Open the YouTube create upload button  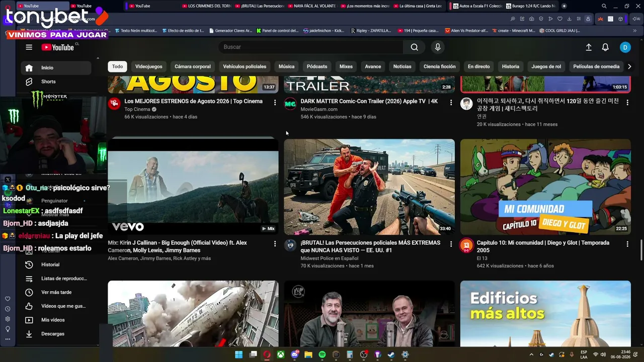(589, 47)
